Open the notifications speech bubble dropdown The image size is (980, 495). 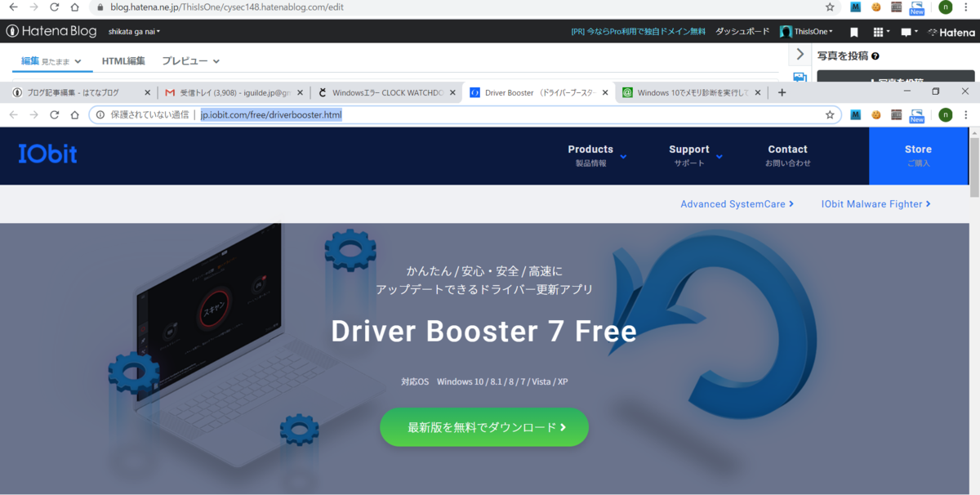(908, 32)
